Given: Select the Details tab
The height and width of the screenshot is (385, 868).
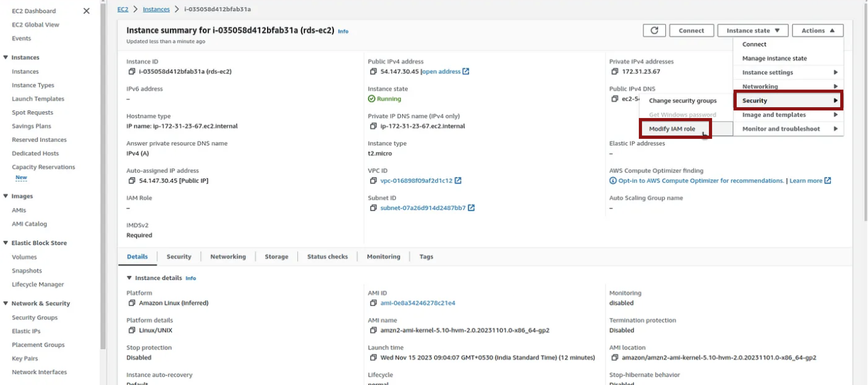Looking at the screenshot, I should point(137,257).
